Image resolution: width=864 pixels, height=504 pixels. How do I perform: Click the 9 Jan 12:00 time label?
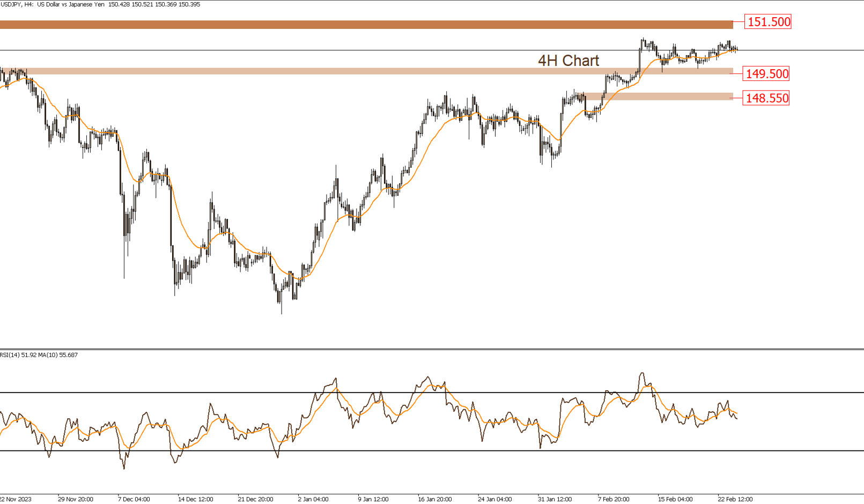coord(373,499)
